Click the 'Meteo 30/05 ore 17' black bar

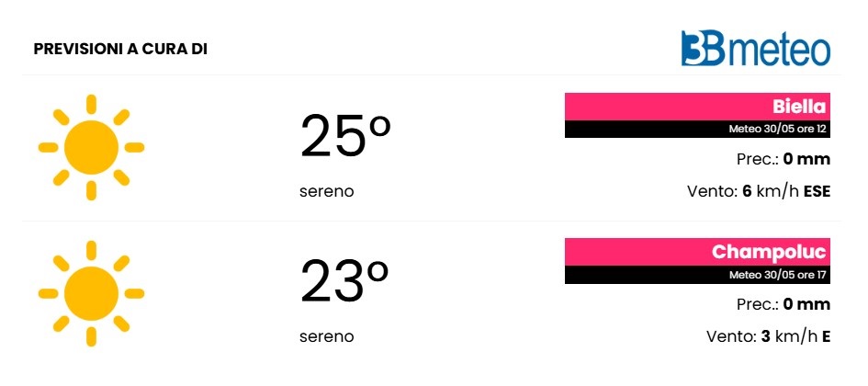point(697,275)
